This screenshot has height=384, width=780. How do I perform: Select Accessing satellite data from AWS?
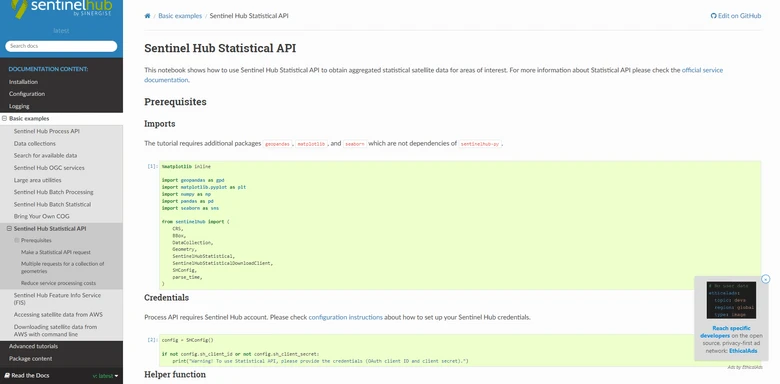click(58, 315)
